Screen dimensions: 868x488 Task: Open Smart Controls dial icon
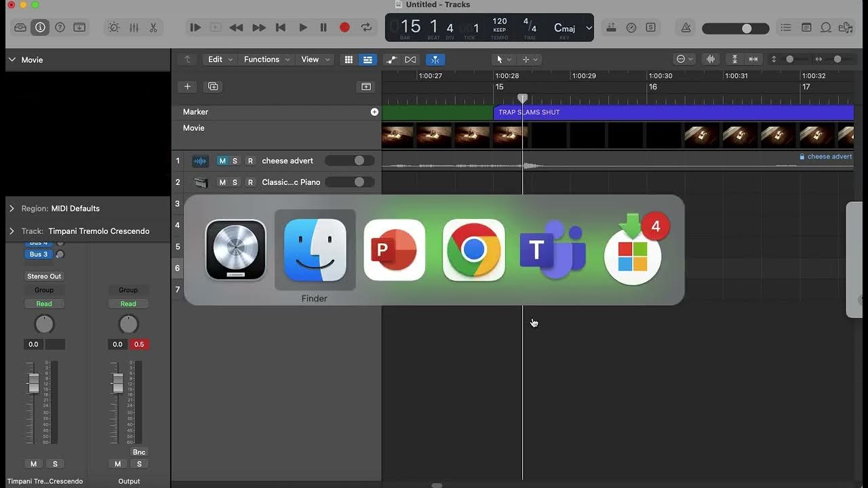(x=114, y=28)
